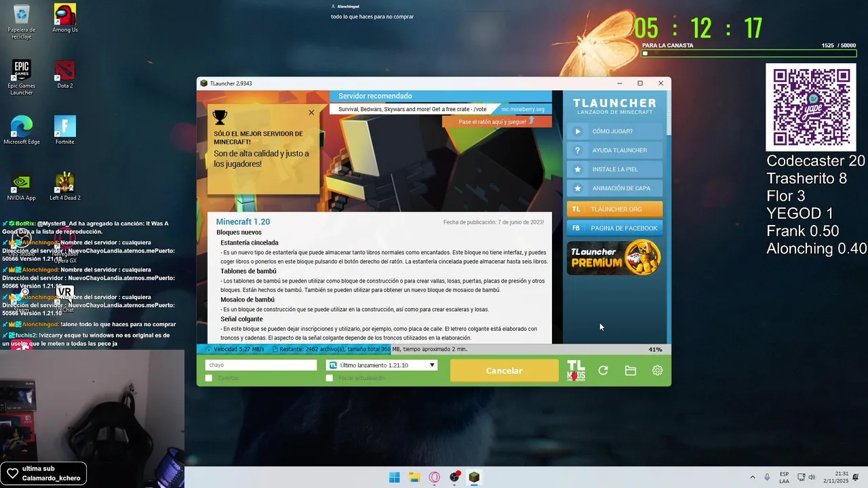Image resolution: width=868 pixels, height=488 pixels.
Task: Click the microphone tray icon
Action: tap(767, 477)
